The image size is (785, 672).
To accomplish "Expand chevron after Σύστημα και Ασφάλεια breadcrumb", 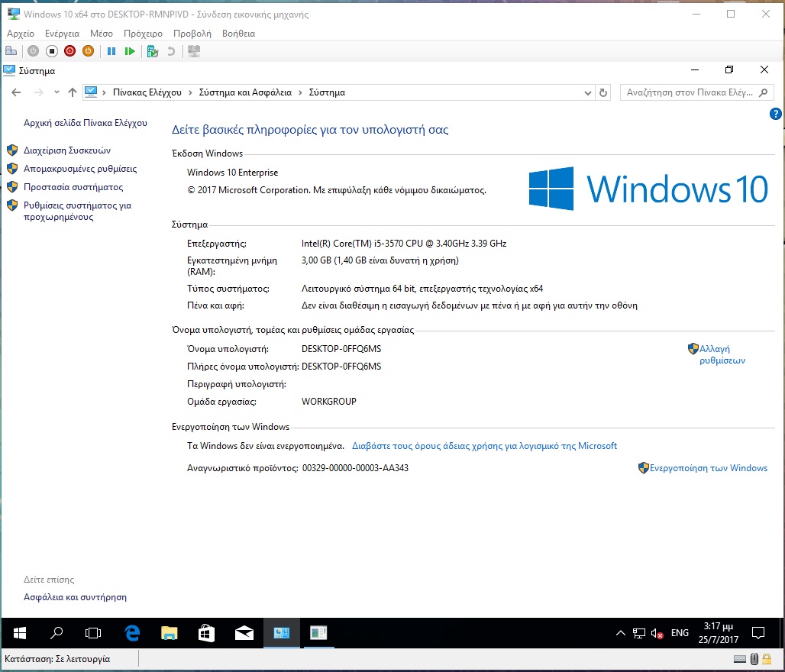I will (300, 92).
